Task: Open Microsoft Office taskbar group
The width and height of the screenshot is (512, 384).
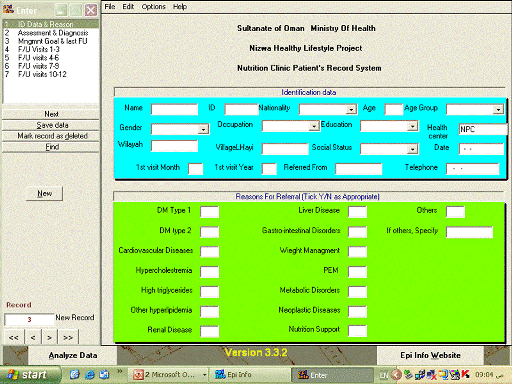Action: point(169,375)
